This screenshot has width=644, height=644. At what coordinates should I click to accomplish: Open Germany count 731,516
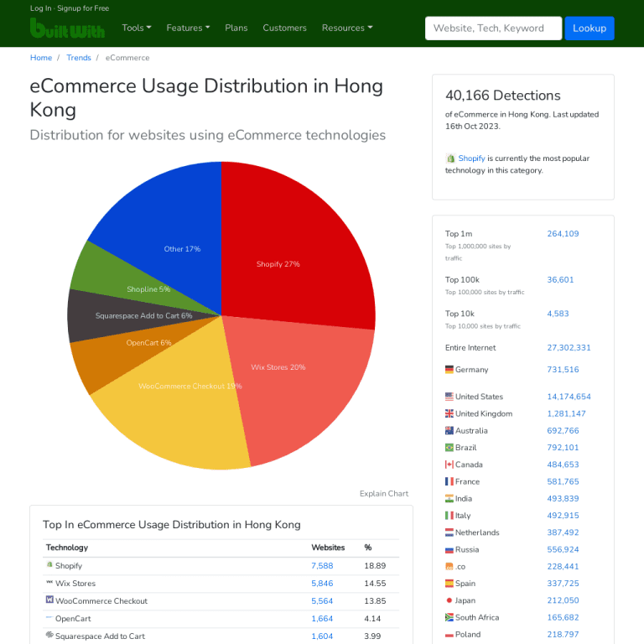point(563,370)
